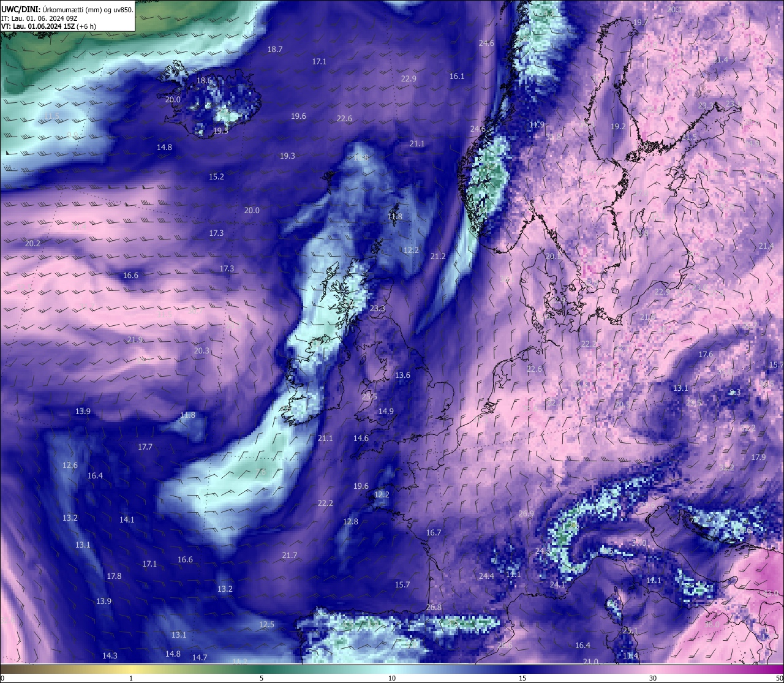Click the map value "14.9"
The width and height of the screenshot is (784, 683).
[x=386, y=411]
